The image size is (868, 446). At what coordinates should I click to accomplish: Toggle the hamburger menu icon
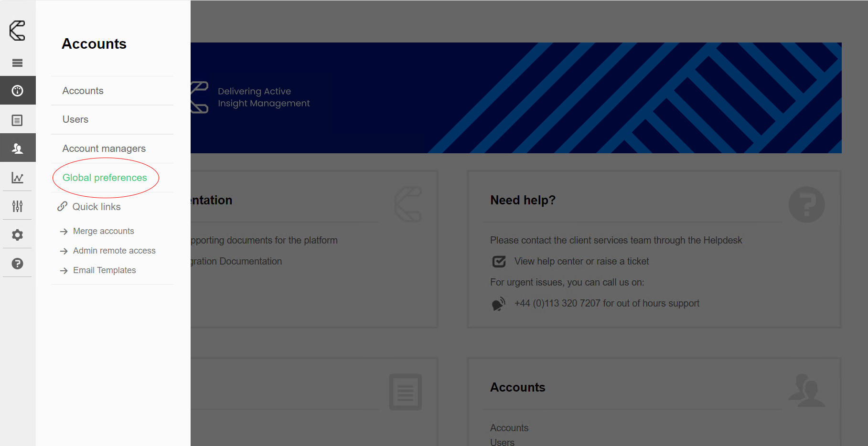pyautogui.click(x=17, y=63)
